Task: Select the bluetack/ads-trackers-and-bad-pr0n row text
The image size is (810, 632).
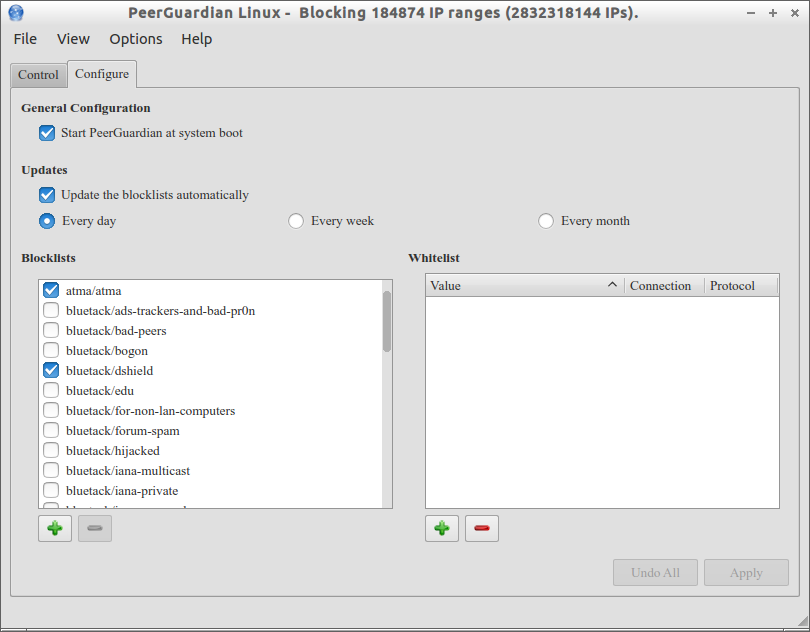Action: click(161, 311)
